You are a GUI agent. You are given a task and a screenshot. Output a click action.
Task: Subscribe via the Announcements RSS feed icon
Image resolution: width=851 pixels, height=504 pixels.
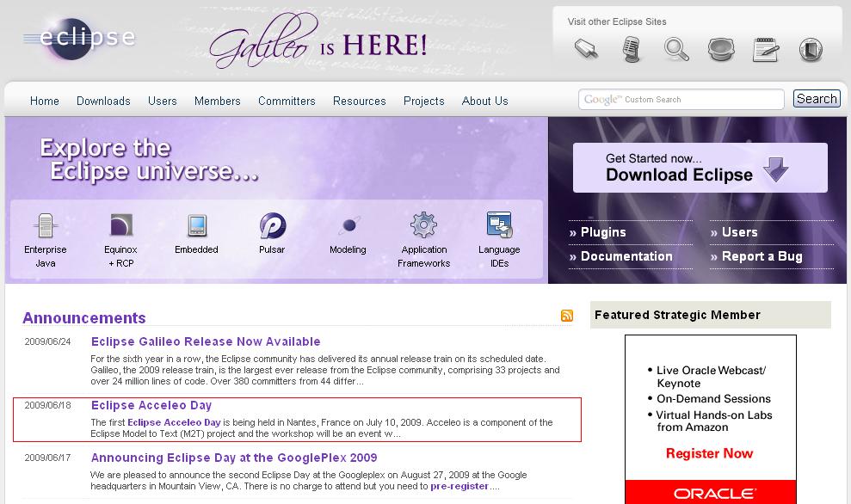click(567, 316)
